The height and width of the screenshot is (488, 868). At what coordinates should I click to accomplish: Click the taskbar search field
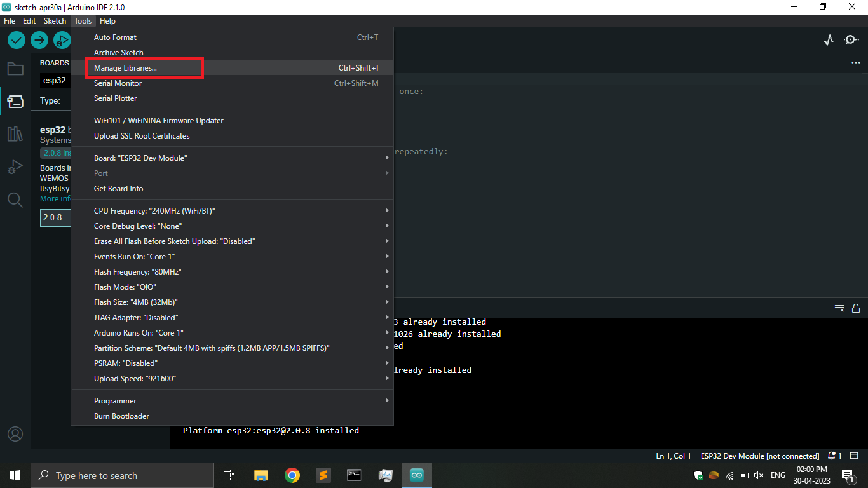pyautogui.click(x=121, y=475)
